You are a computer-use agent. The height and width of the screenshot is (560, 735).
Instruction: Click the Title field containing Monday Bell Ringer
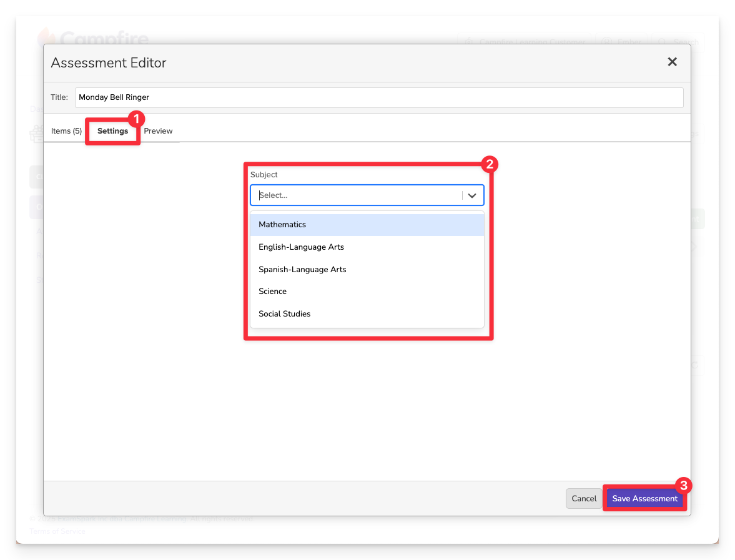pos(378,97)
